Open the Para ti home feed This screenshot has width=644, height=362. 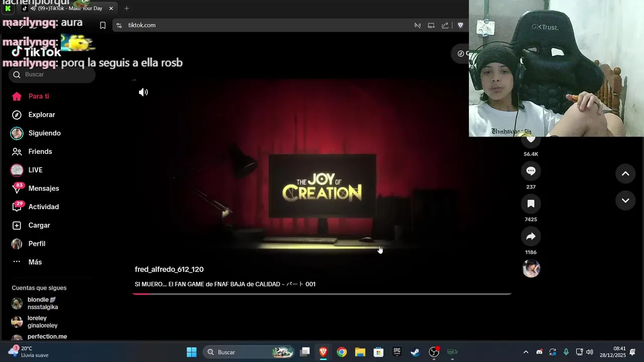click(x=30, y=96)
